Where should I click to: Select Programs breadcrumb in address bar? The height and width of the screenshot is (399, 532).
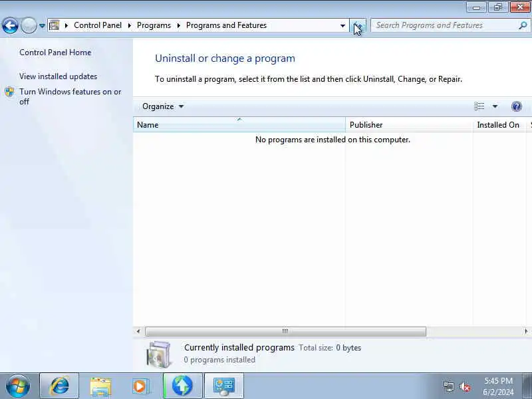coord(154,25)
